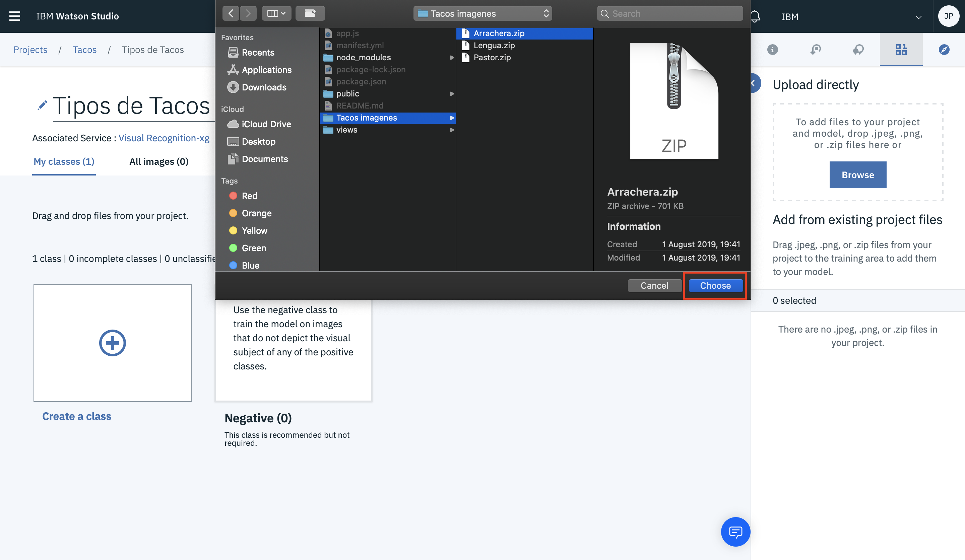Click the new folder icon
The height and width of the screenshot is (560, 965).
310,13
